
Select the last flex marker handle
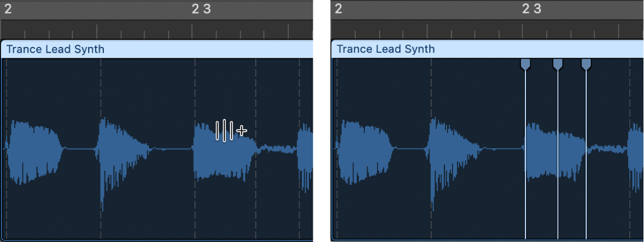[x=586, y=65]
